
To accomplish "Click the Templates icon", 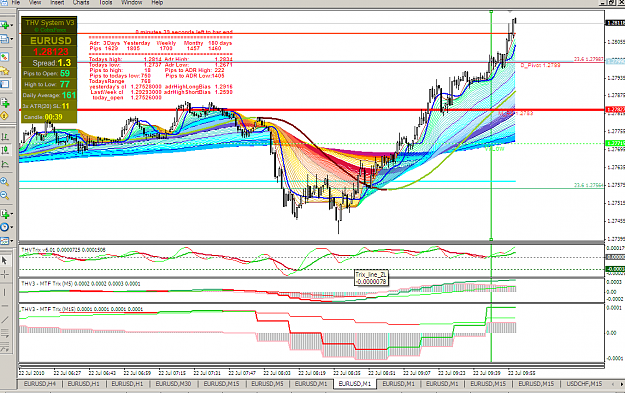I will click(4, 241).
